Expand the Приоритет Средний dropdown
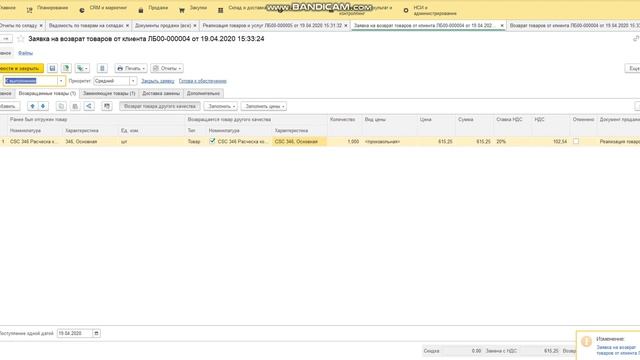 133,81
